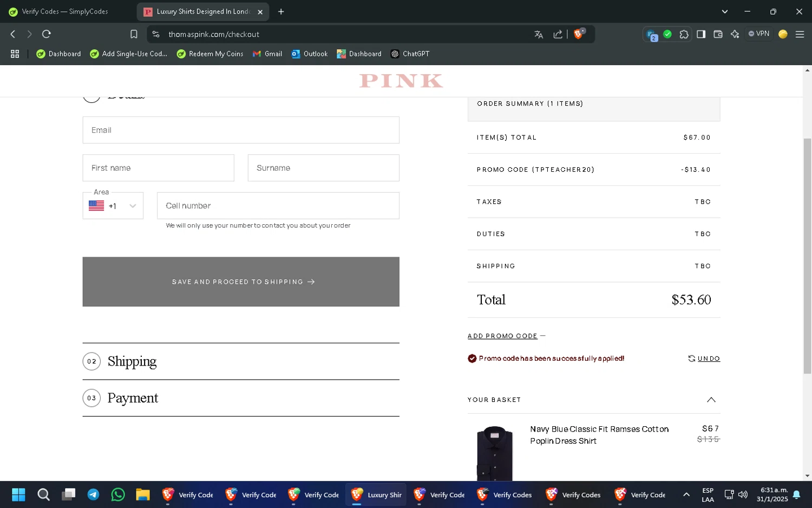The width and height of the screenshot is (812, 508).
Task: Open the Area country code dropdown
Action: (x=113, y=206)
